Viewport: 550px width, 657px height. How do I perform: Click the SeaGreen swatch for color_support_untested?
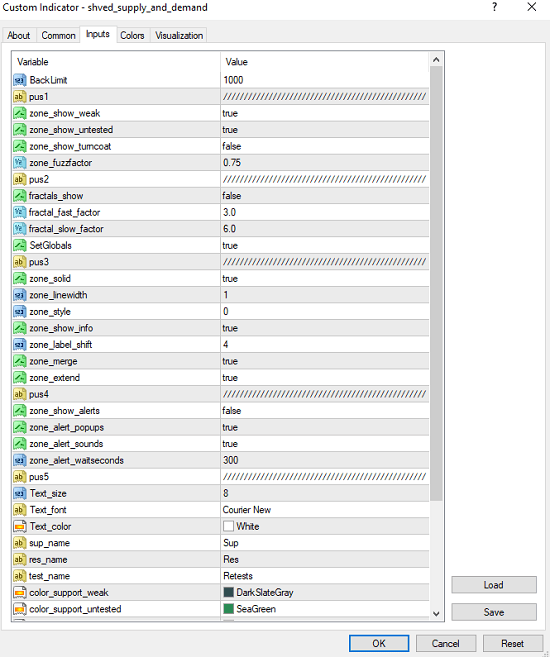(228, 609)
